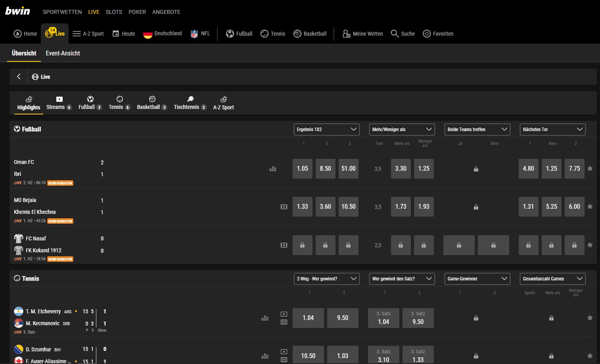
Task: Switch to the Event-Ansicht tab
Action: [x=63, y=53]
